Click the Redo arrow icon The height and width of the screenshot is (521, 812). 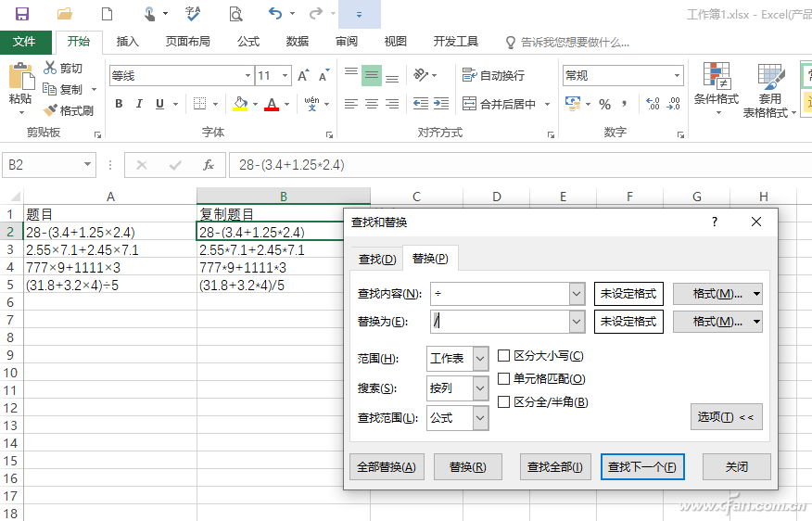[x=316, y=14]
